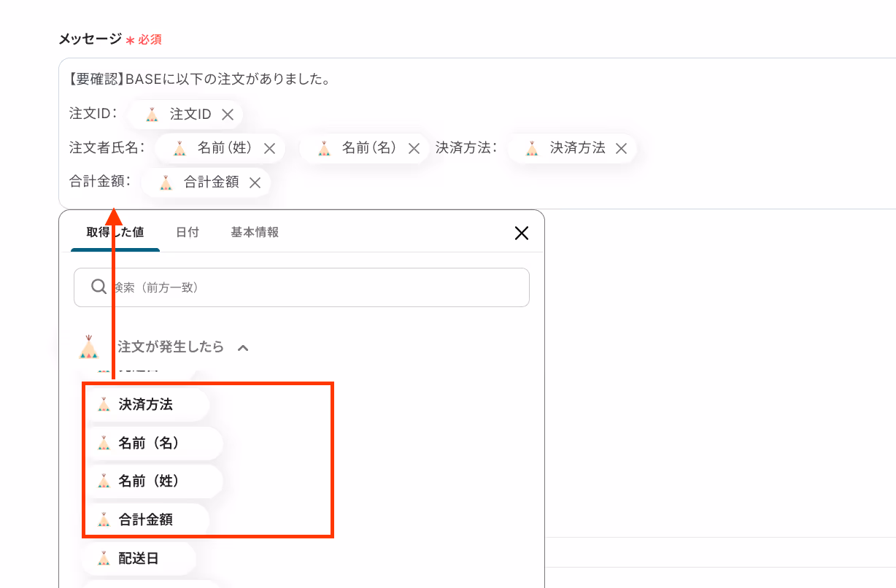Select the 注文が発生したら trigger heading

pyautogui.click(x=171, y=347)
